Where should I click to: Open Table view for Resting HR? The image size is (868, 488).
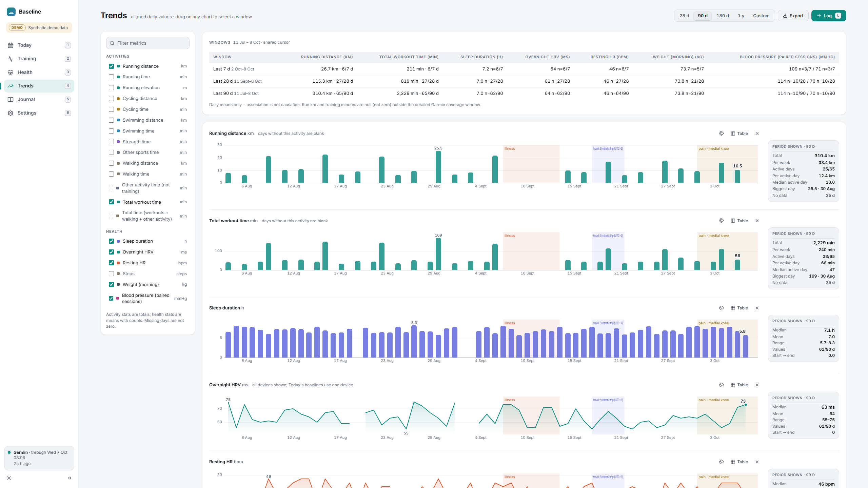pyautogui.click(x=739, y=462)
